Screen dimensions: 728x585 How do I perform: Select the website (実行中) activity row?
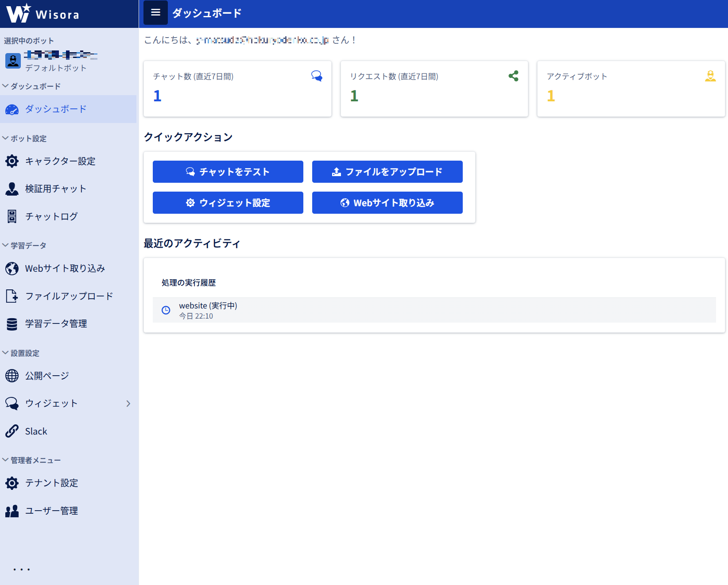(434, 310)
